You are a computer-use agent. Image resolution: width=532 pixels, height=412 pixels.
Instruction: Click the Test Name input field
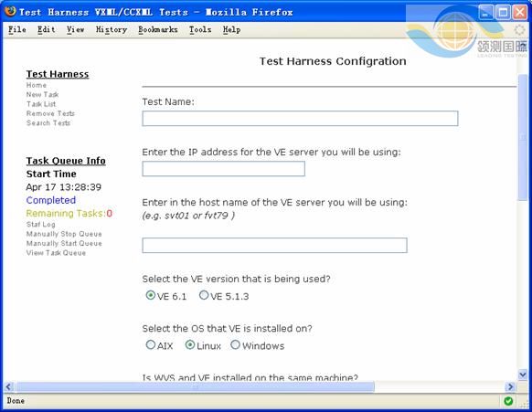tap(300, 119)
